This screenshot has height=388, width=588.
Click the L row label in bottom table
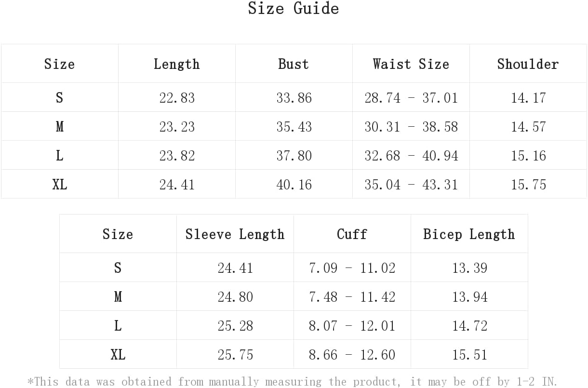(x=118, y=326)
